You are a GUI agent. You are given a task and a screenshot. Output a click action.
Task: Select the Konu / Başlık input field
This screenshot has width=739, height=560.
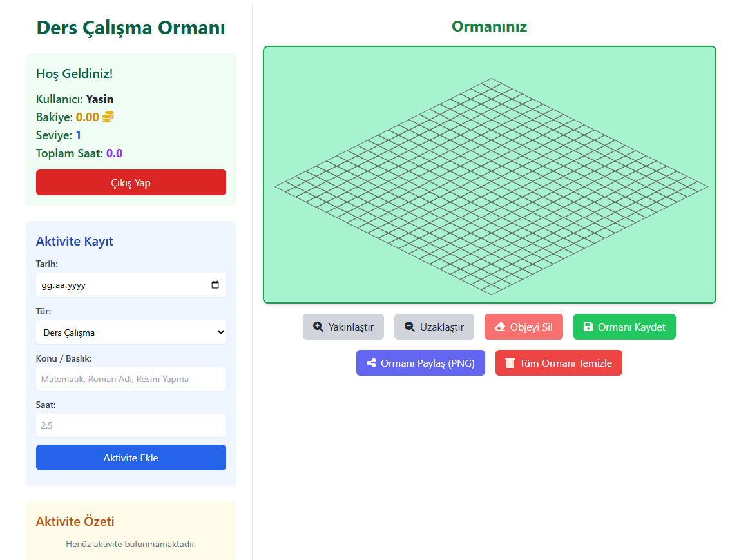pyautogui.click(x=131, y=379)
